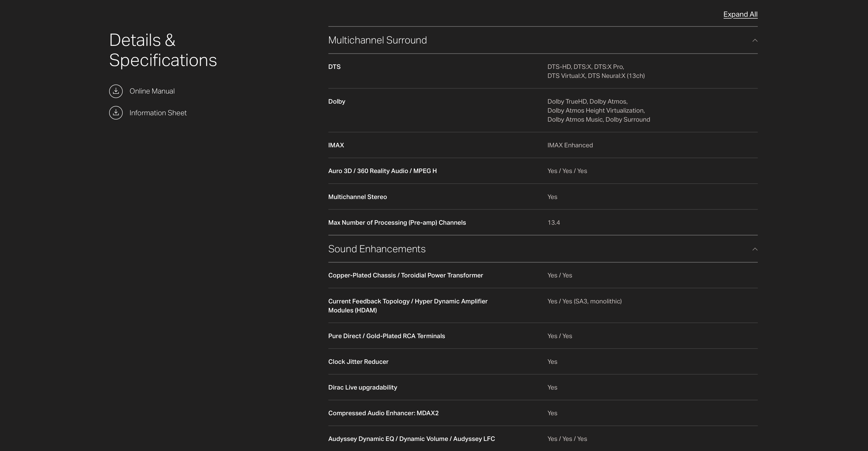This screenshot has width=868, height=451.
Task: Click the Audyssey row Yes / Yes / Yes value
Action: [x=567, y=439]
